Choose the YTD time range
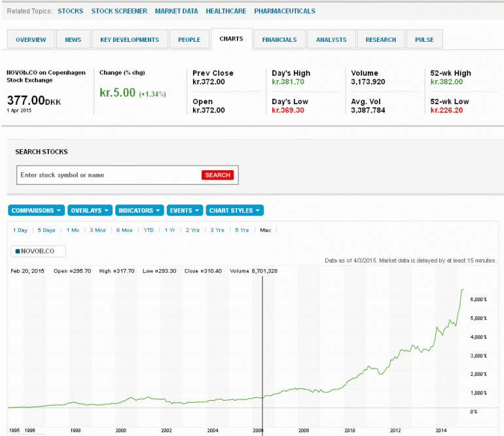This screenshot has width=504, height=436. pyautogui.click(x=149, y=230)
